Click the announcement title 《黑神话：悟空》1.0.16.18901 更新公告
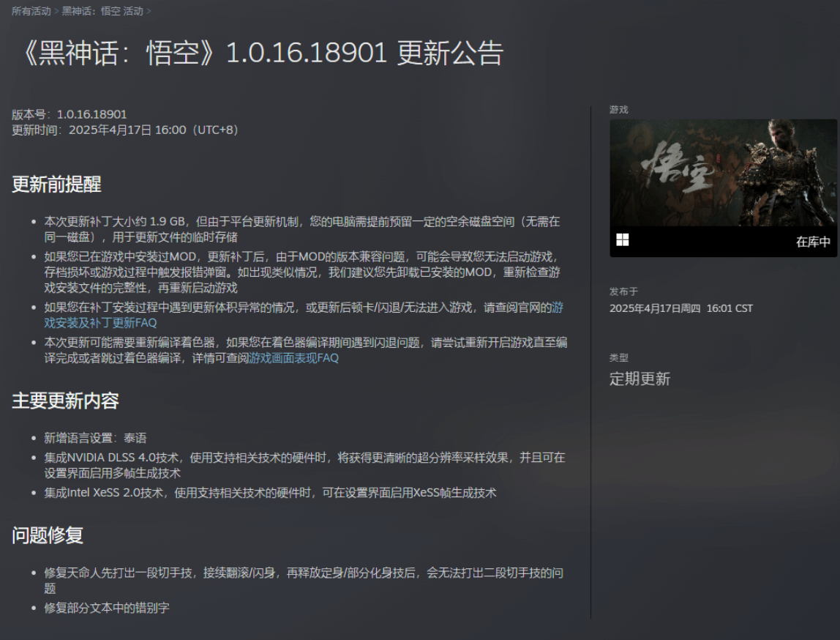Image resolution: width=840 pixels, height=640 pixels. tap(261, 53)
